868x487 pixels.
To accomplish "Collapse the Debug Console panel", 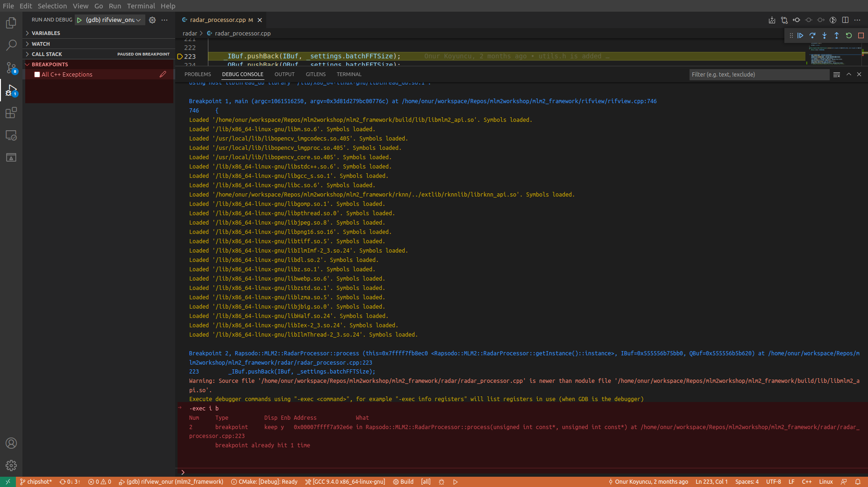I will point(848,74).
